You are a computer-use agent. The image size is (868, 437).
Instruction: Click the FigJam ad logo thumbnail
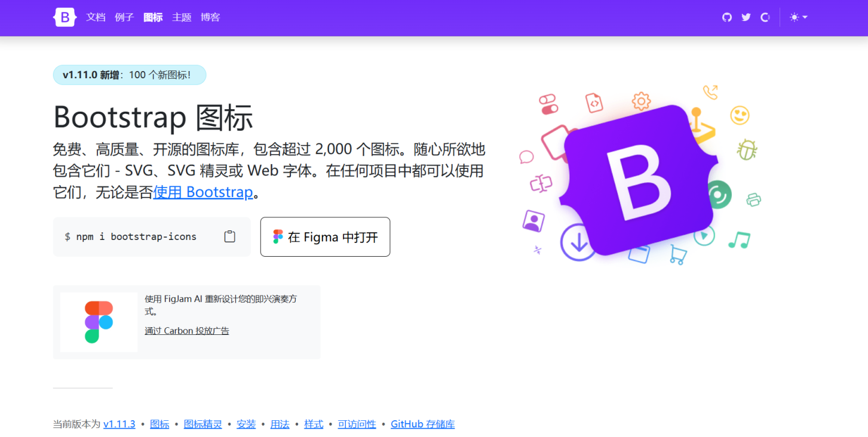pyautogui.click(x=98, y=322)
